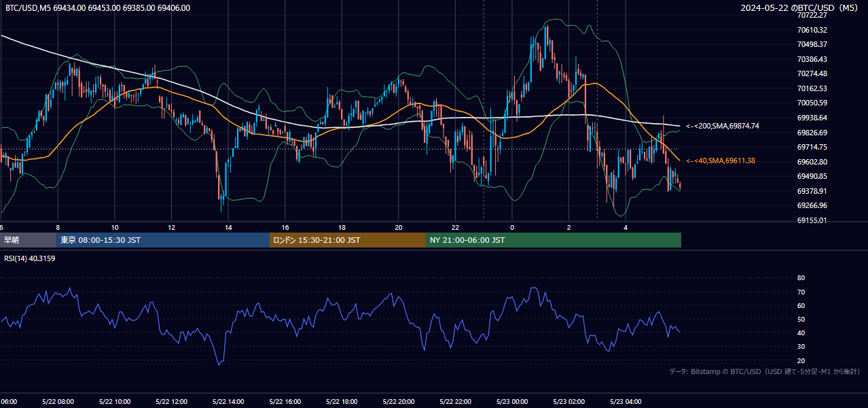Image resolution: width=868 pixels, height=408 pixels.
Task: Click price axis value 69602.80
Action: [x=812, y=162]
